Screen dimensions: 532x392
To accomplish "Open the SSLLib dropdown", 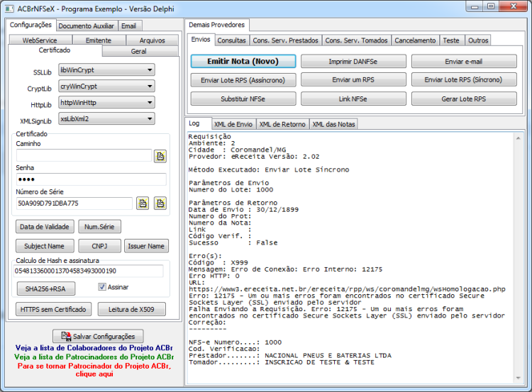I will point(106,70).
